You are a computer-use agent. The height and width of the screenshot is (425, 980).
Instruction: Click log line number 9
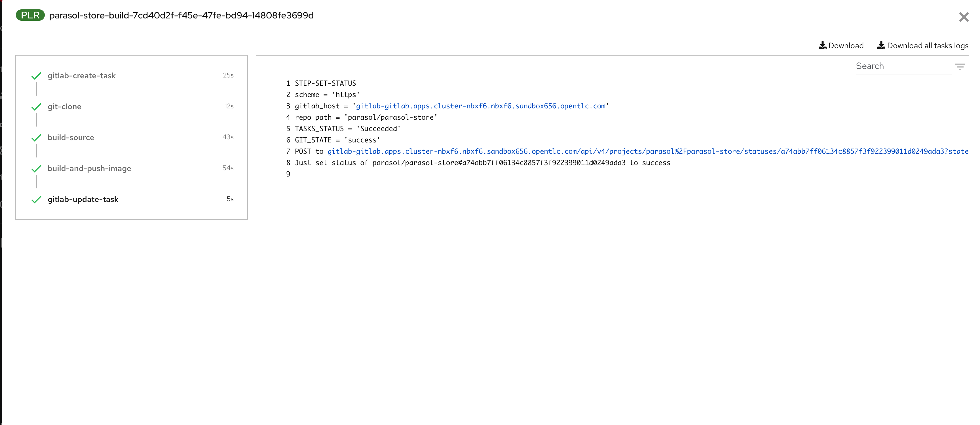click(x=288, y=174)
